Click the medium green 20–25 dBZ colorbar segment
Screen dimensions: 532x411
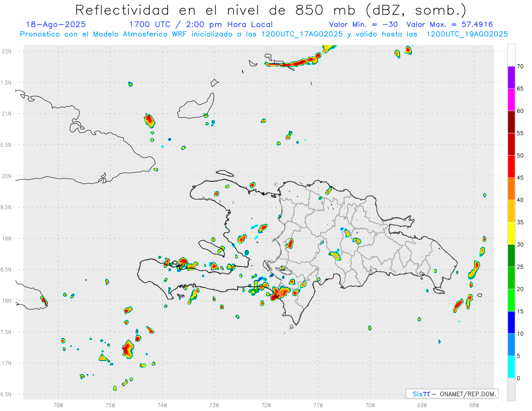pos(511,278)
